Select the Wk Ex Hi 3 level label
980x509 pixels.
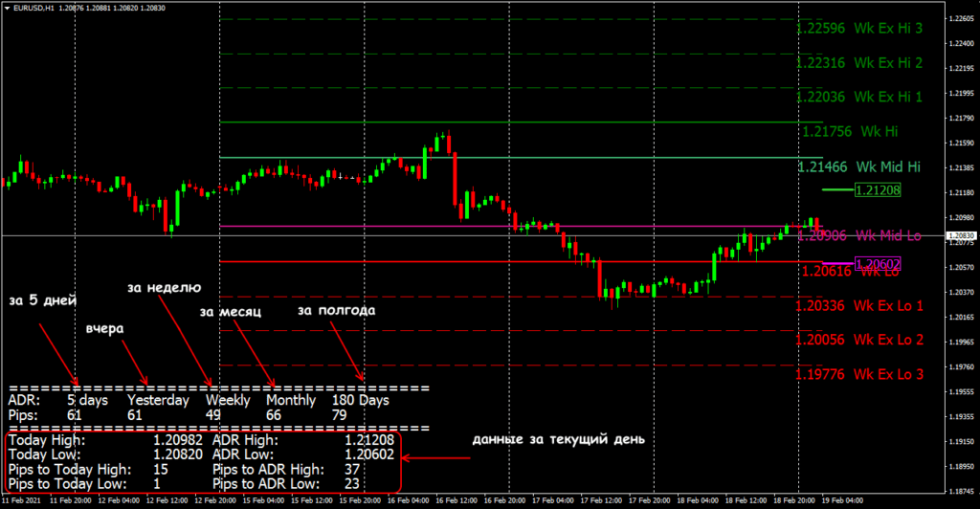(858, 29)
